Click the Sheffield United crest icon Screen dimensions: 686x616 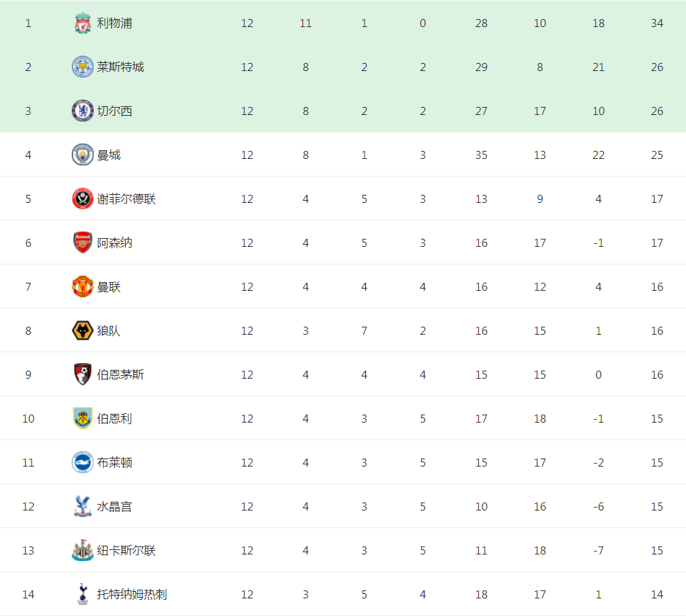tap(82, 198)
